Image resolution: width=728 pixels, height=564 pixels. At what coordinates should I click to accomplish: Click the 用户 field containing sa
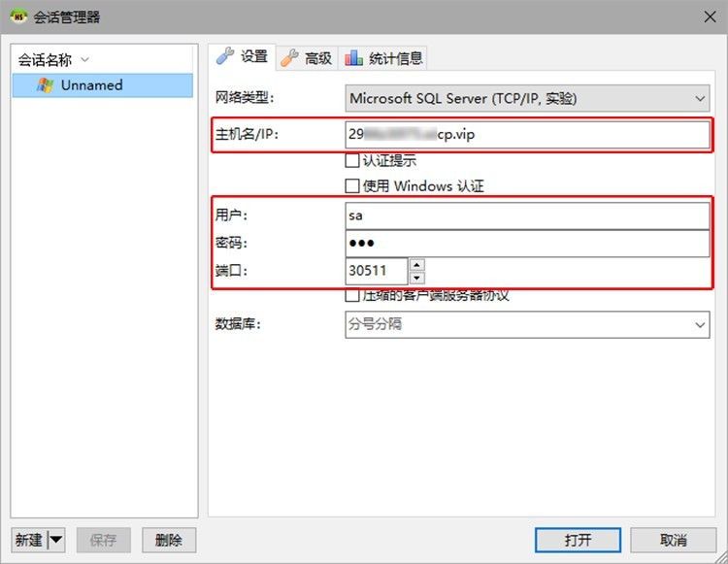527,216
